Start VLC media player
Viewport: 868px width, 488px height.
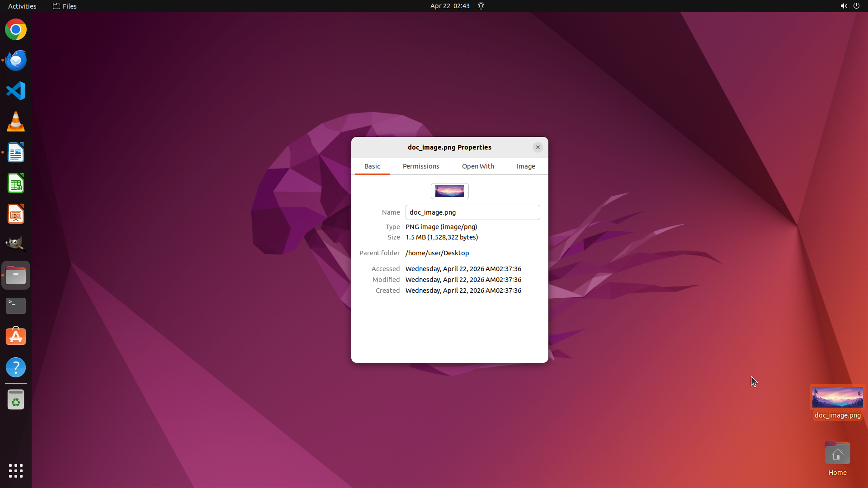[x=16, y=122]
